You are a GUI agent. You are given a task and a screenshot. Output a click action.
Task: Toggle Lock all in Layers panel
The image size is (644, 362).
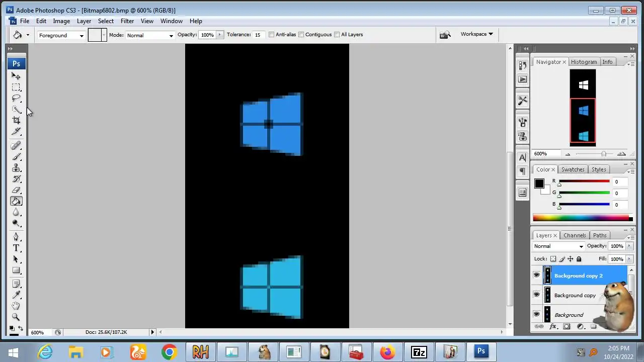click(579, 259)
